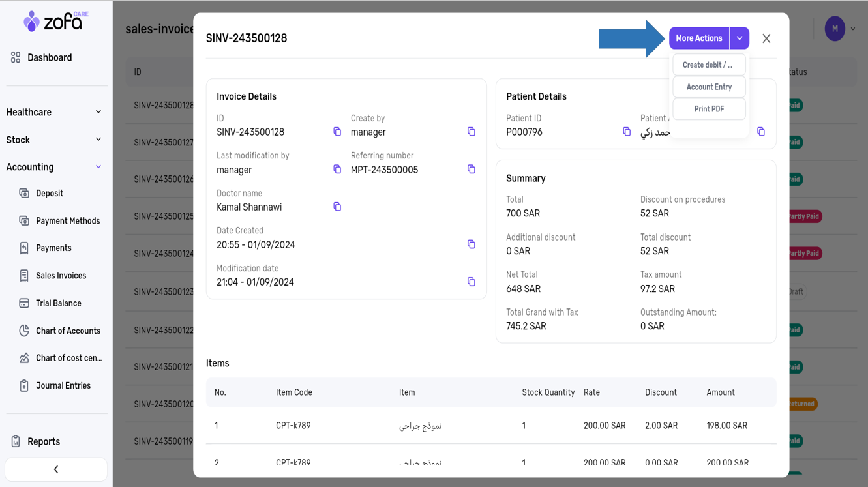Copy the Modification date value
Viewport: 868px width, 487px height.
point(471,282)
